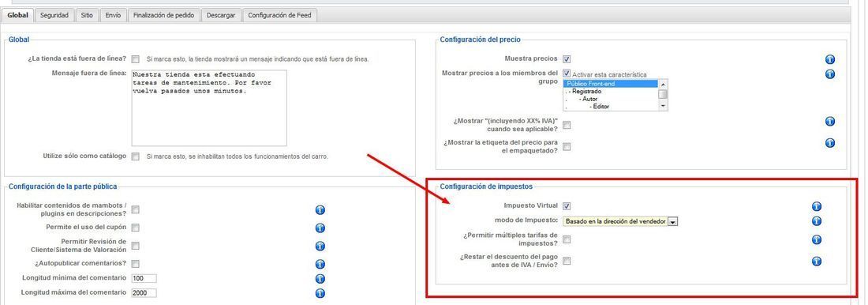Enable ¿La tienda está fuera de línea? checkbox
This screenshot has height=305, width=868.
coord(136,58)
